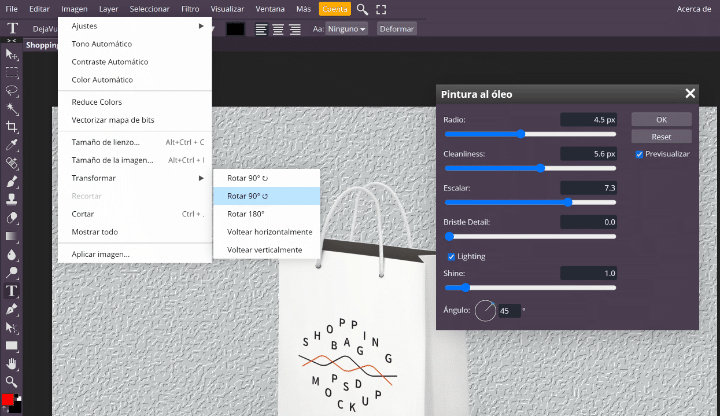Choose Color Automático menu item
The image size is (720, 416).
pyautogui.click(x=135, y=80)
